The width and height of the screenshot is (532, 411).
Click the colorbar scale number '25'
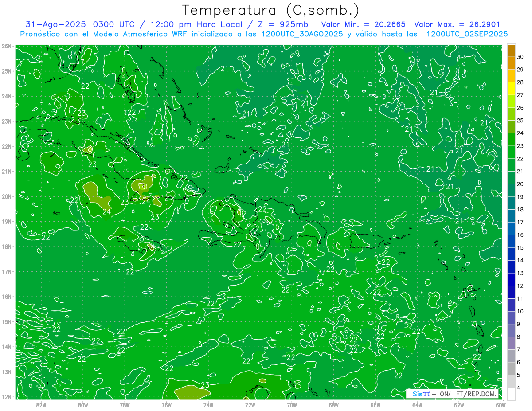(x=520, y=121)
